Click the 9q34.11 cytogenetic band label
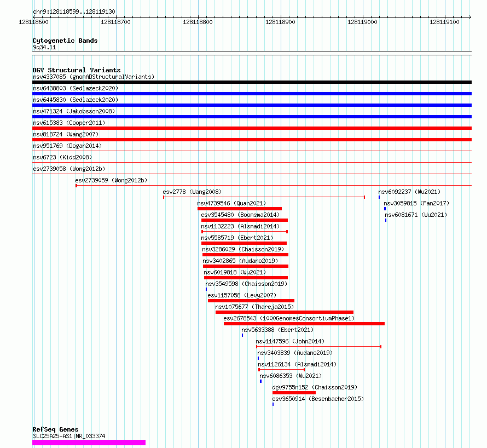Screen dimensions: 487x448 (44, 47)
